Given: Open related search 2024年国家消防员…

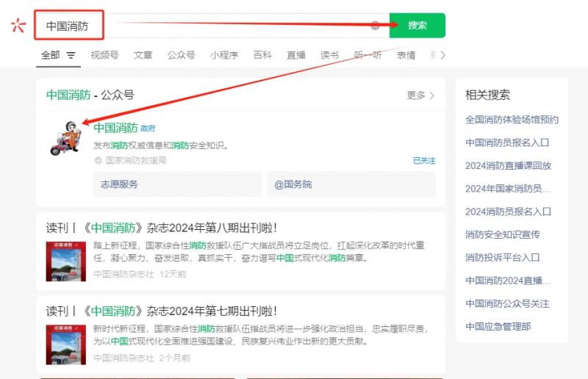Looking at the screenshot, I should click(x=508, y=189).
